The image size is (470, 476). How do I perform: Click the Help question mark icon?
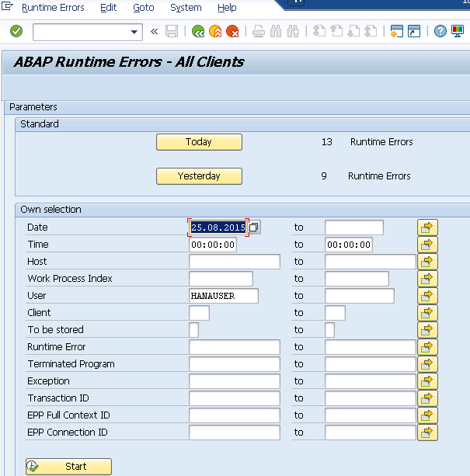(440, 32)
